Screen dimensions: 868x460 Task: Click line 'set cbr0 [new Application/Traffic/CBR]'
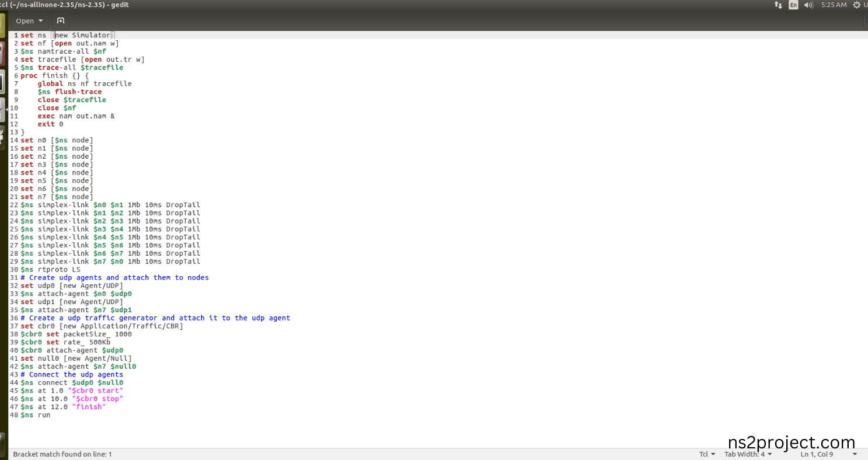pyautogui.click(x=102, y=326)
